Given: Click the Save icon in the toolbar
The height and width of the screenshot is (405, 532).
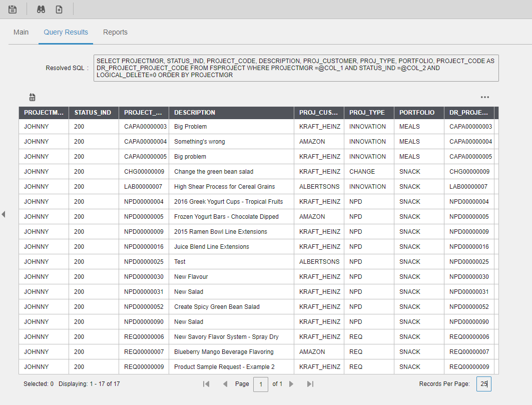Looking at the screenshot, I should click(x=12, y=9).
